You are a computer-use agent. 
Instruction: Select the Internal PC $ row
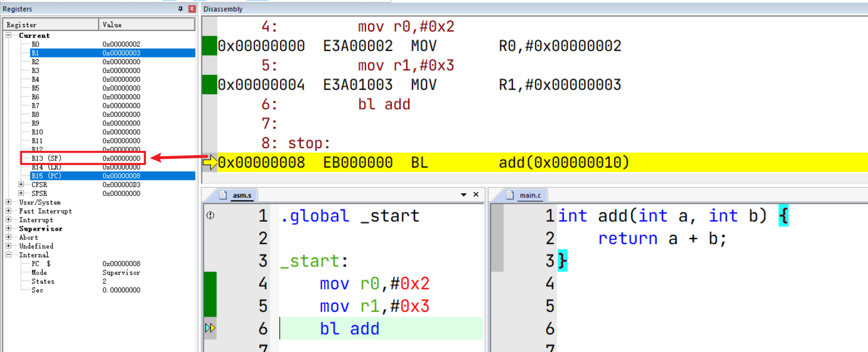112,264
